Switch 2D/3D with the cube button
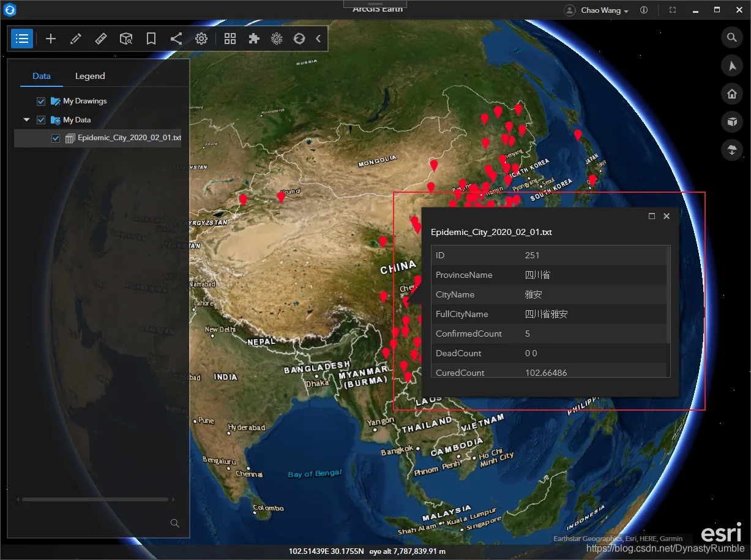Image resolution: width=751 pixels, height=560 pixels. pos(731,122)
